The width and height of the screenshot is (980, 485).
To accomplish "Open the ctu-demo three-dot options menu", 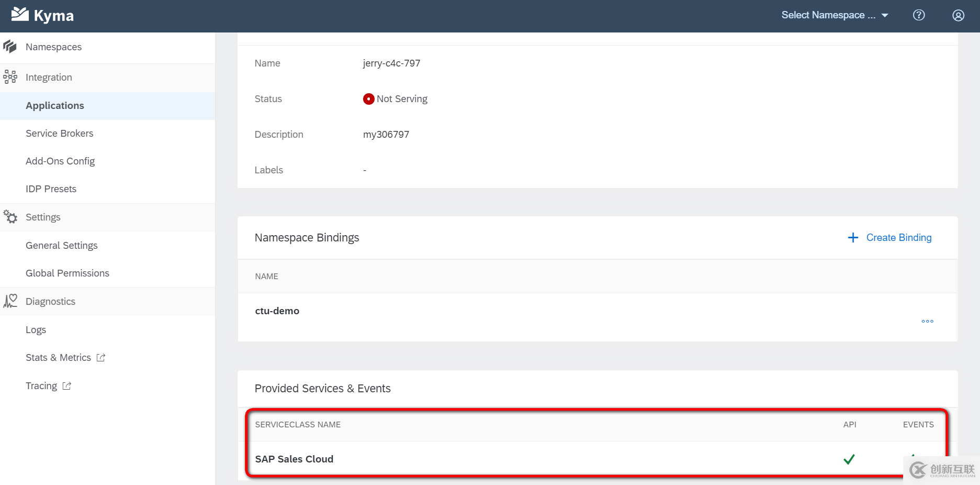I will point(927,321).
